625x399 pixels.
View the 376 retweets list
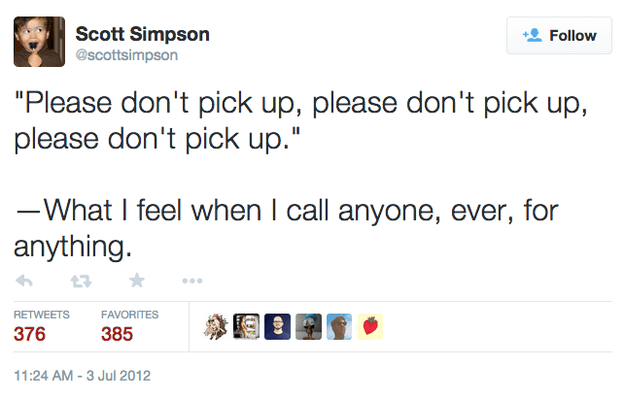[x=29, y=334]
